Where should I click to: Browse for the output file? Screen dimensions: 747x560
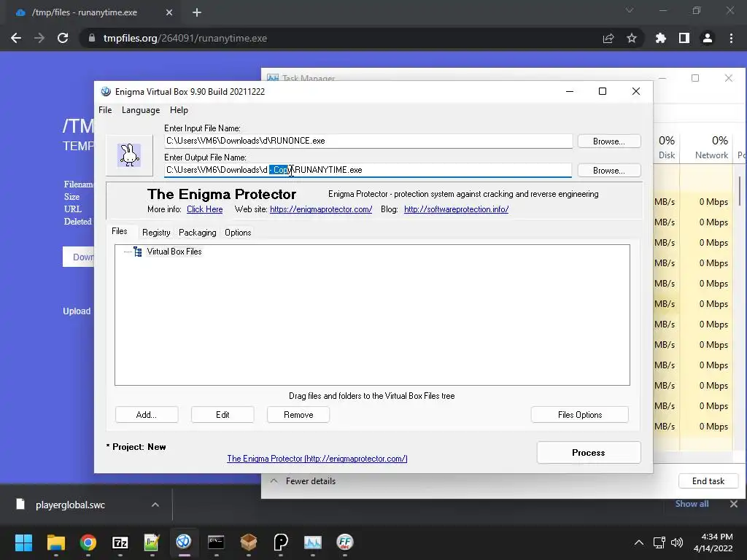(x=609, y=171)
